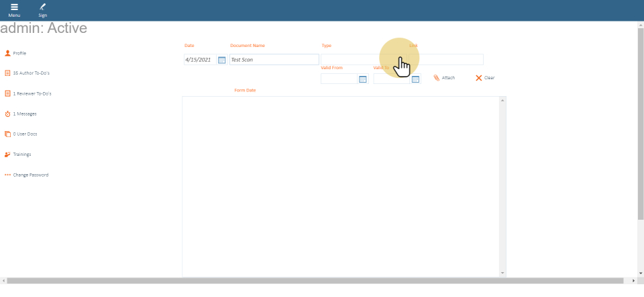
Task: Click the Valid From date field
Action: click(339, 79)
